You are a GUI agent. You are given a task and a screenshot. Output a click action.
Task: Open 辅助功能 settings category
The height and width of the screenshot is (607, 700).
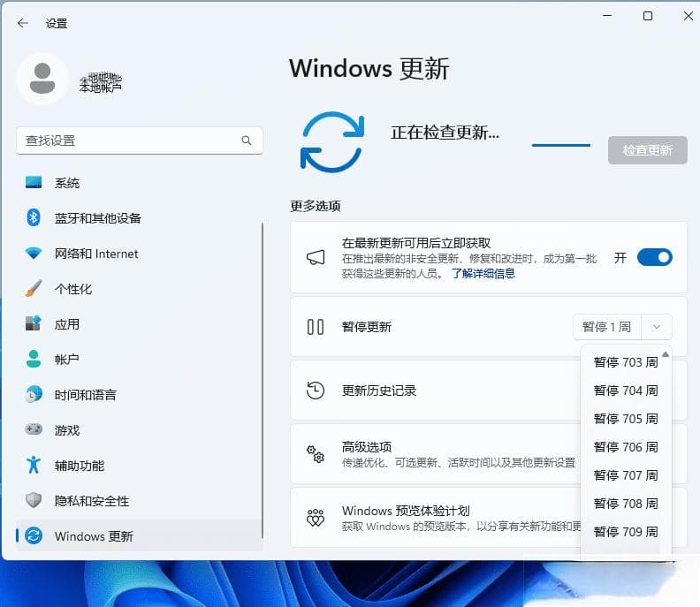139,465
